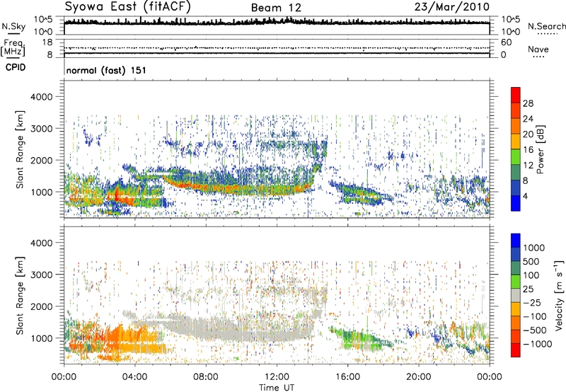This screenshot has height=392, width=566.
Task: Click the '4000' tick of the power panel
Action: 41,97
